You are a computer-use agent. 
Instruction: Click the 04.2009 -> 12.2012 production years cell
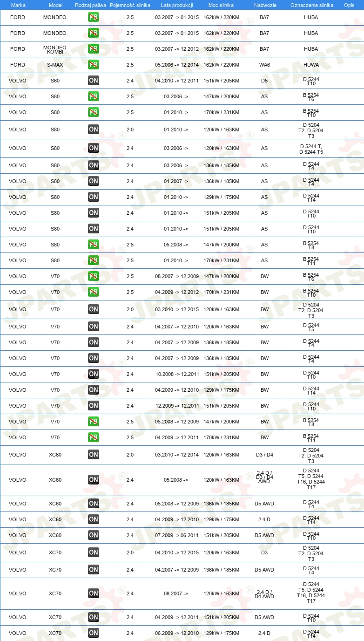pyautogui.click(x=177, y=292)
